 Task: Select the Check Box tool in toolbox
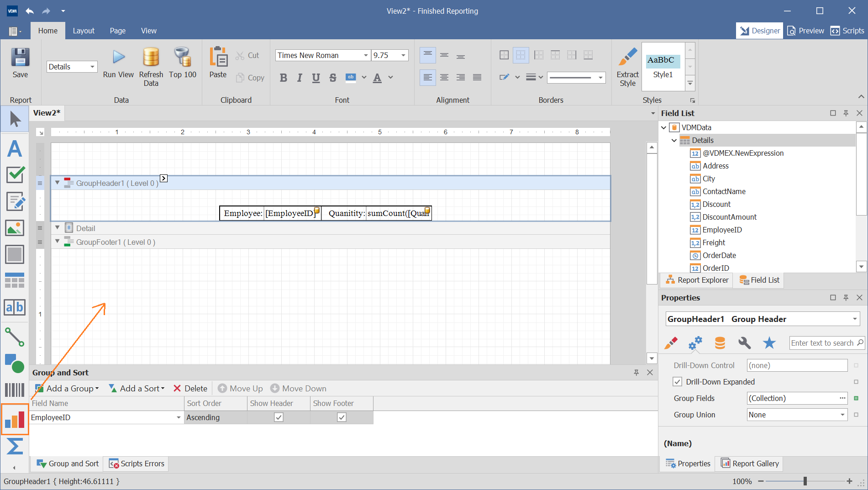(x=15, y=174)
